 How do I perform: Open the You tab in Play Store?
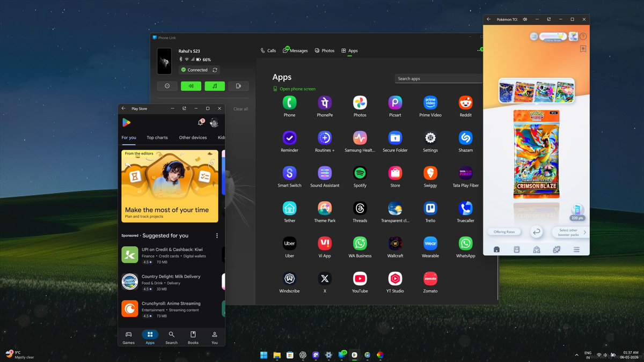(215, 337)
